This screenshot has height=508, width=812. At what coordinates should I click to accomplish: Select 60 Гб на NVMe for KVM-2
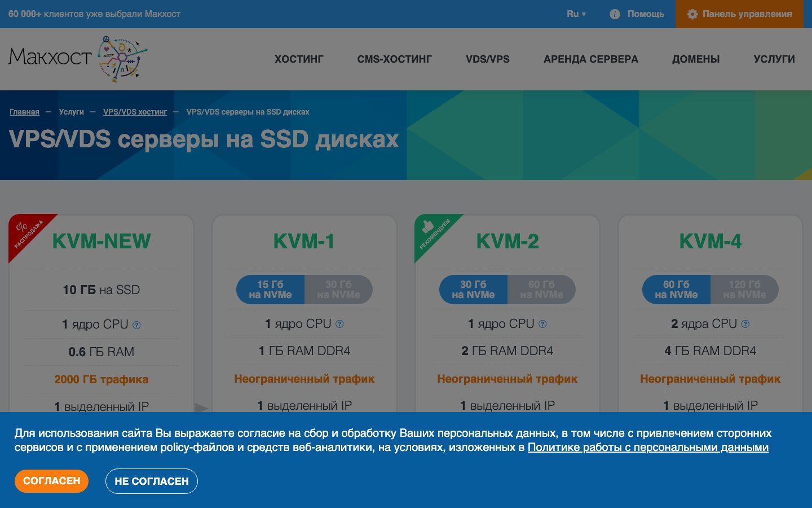(x=541, y=290)
